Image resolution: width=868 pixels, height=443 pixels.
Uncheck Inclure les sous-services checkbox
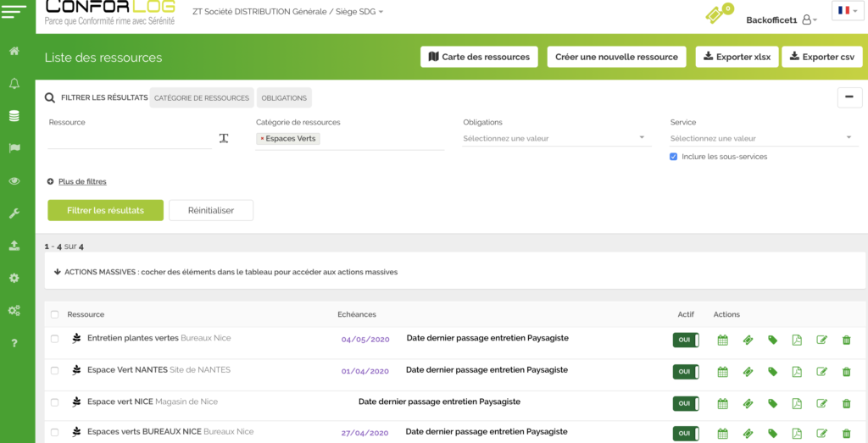tap(674, 157)
